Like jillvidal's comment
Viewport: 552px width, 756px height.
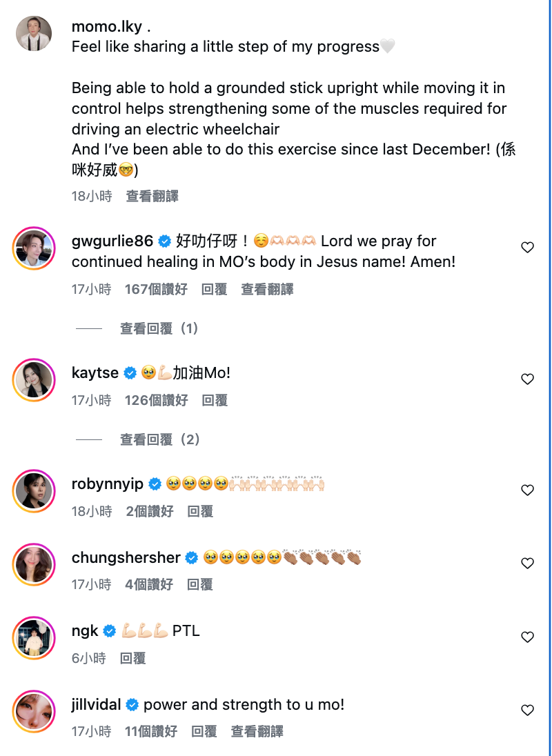point(527,710)
